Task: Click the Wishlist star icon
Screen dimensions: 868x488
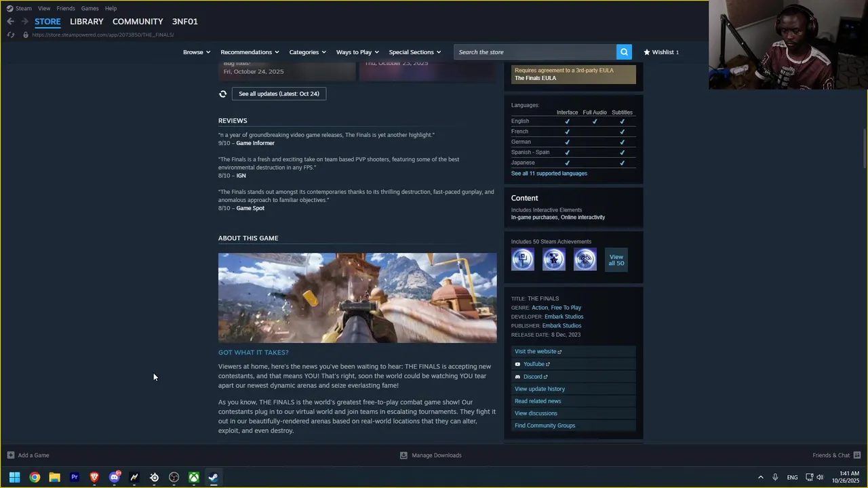Action: pos(647,52)
